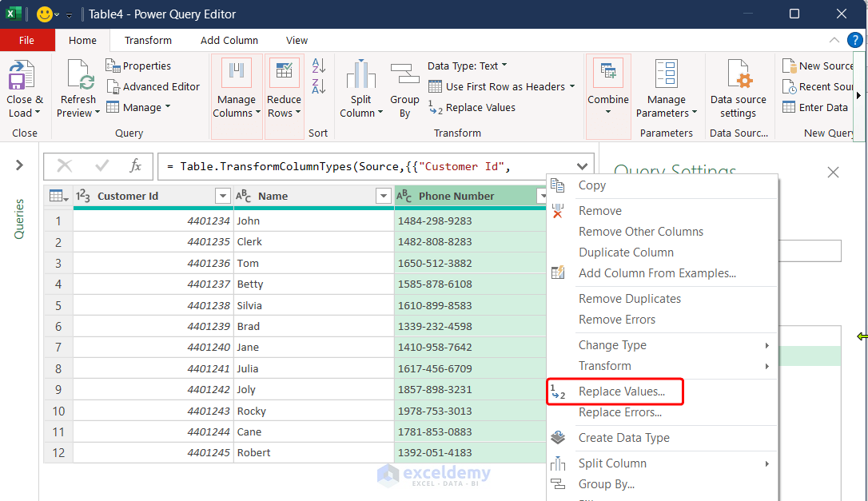Image resolution: width=868 pixels, height=501 pixels.
Task: Click Replace Values in the ribbon
Action: (x=472, y=108)
